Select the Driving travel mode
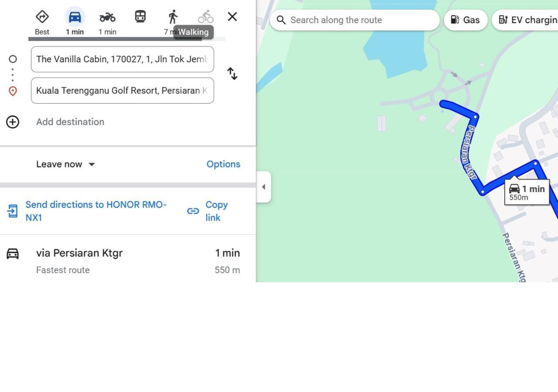This screenshot has height=392, width=558. (75, 17)
